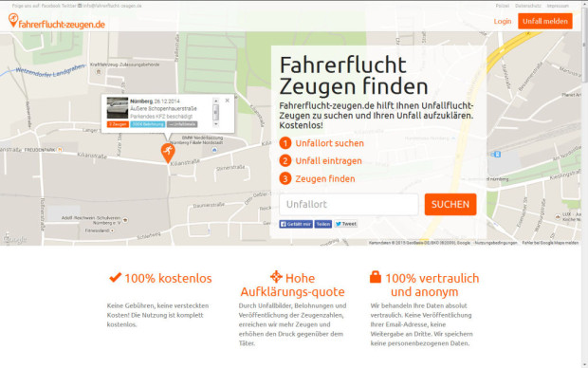
Task: Click the blue '500€ Belohnung' badge
Action: pyautogui.click(x=148, y=124)
